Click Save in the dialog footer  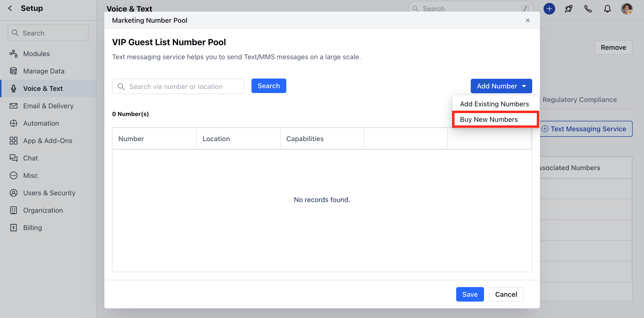470,294
